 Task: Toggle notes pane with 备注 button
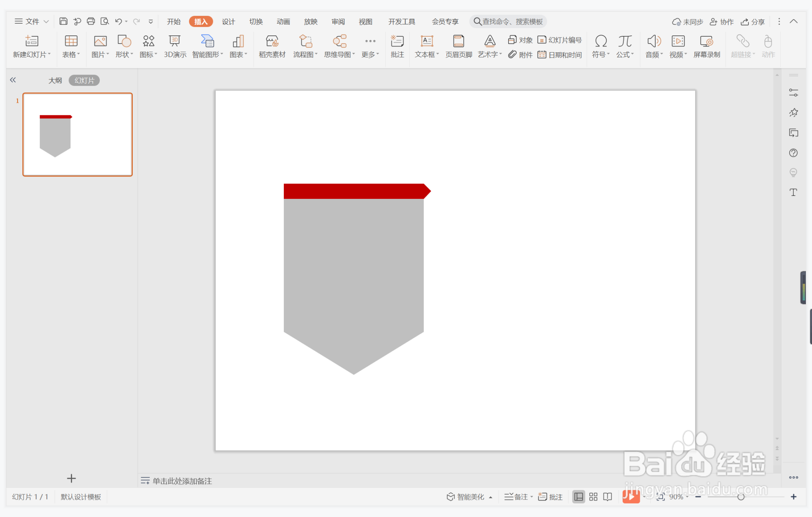click(516, 497)
